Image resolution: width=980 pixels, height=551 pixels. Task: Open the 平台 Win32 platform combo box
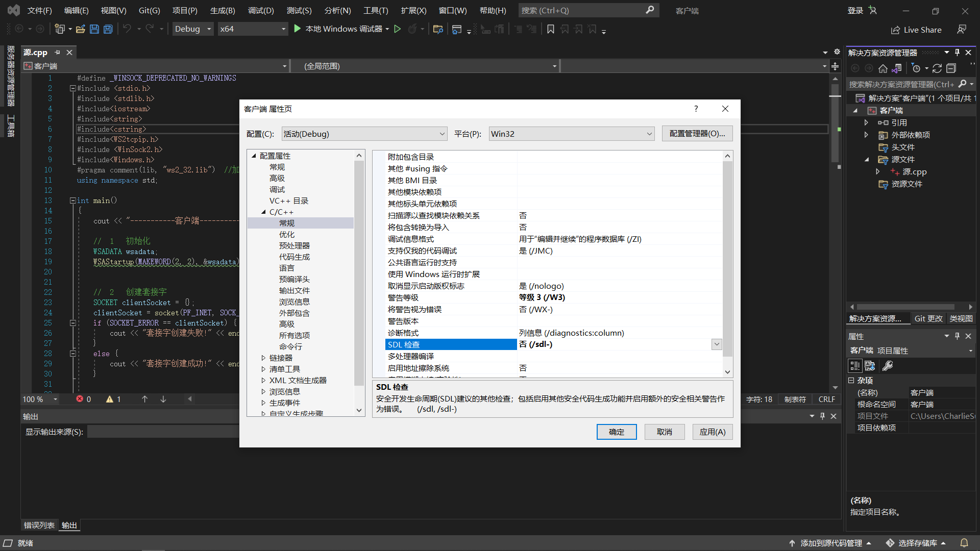571,134
